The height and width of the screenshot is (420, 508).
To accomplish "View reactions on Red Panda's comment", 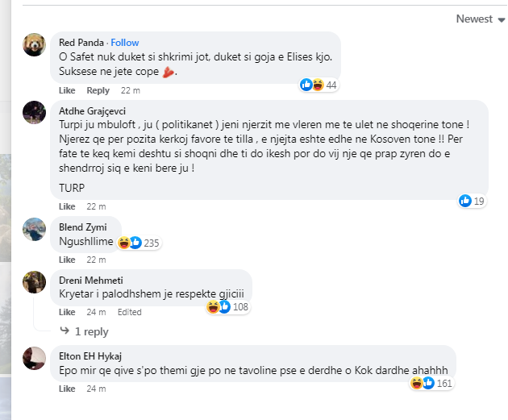I will [319, 85].
